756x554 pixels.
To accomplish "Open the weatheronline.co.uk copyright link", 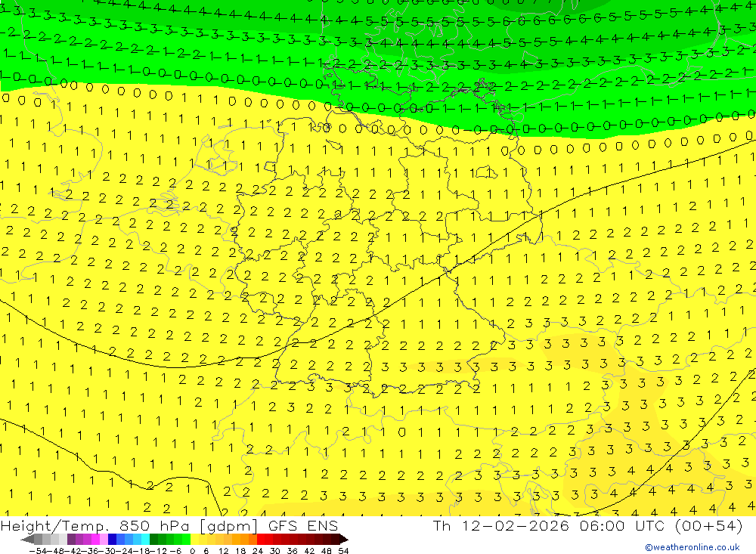I will pyautogui.click(x=692, y=547).
